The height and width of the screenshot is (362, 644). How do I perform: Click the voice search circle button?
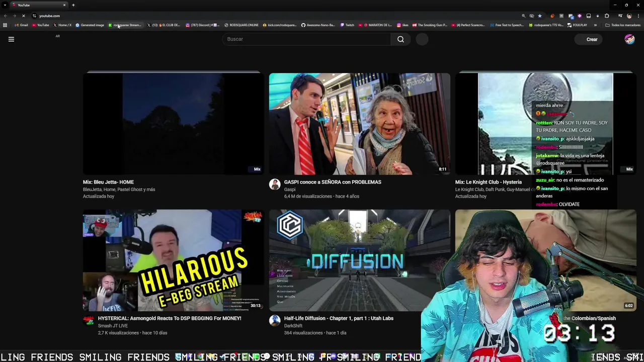click(422, 39)
